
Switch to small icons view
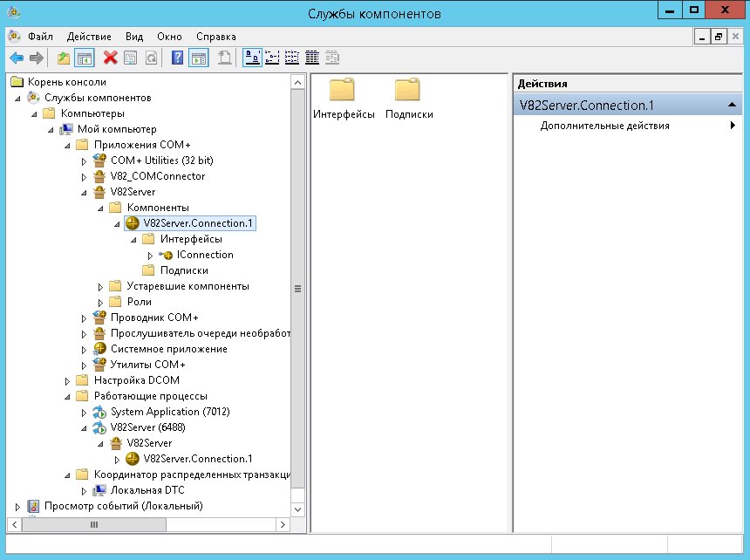click(x=272, y=58)
